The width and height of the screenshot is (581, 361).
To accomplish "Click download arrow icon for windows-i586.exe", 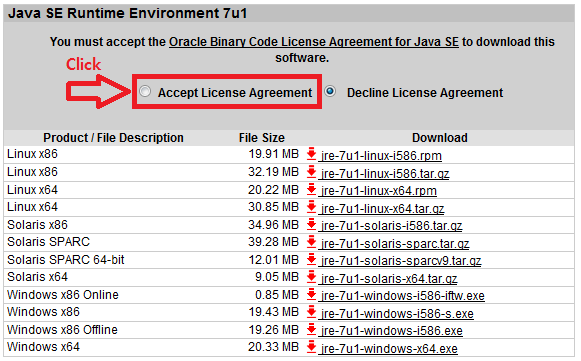I will pos(312,329).
